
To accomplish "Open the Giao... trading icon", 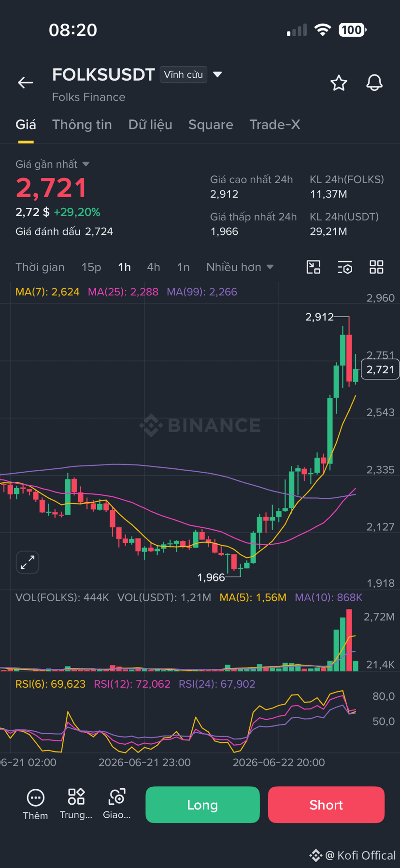I will click(x=117, y=804).
